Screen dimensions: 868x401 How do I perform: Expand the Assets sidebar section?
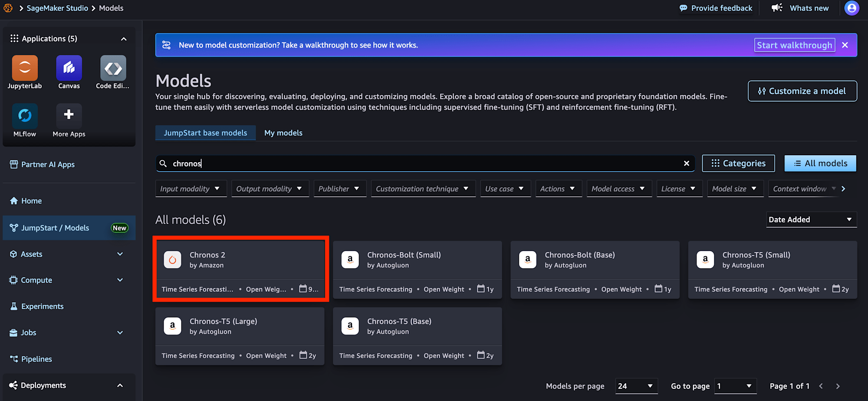pos(120,254)
